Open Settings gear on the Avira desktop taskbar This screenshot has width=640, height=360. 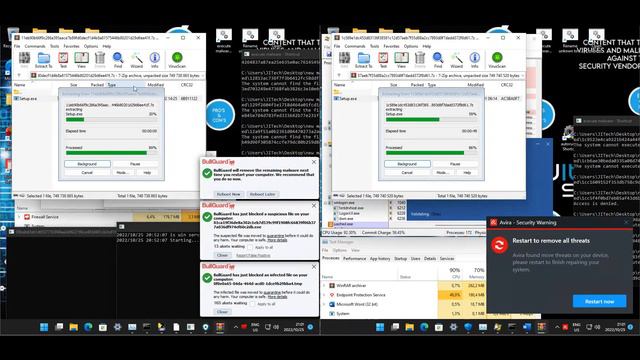coord(453,327)
